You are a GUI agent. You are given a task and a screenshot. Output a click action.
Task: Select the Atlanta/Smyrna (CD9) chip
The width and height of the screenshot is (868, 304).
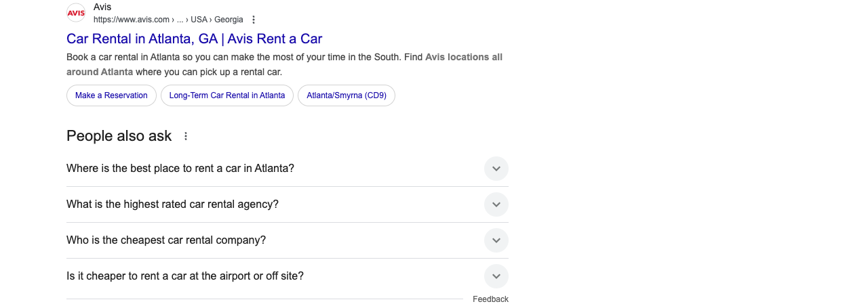347,95
